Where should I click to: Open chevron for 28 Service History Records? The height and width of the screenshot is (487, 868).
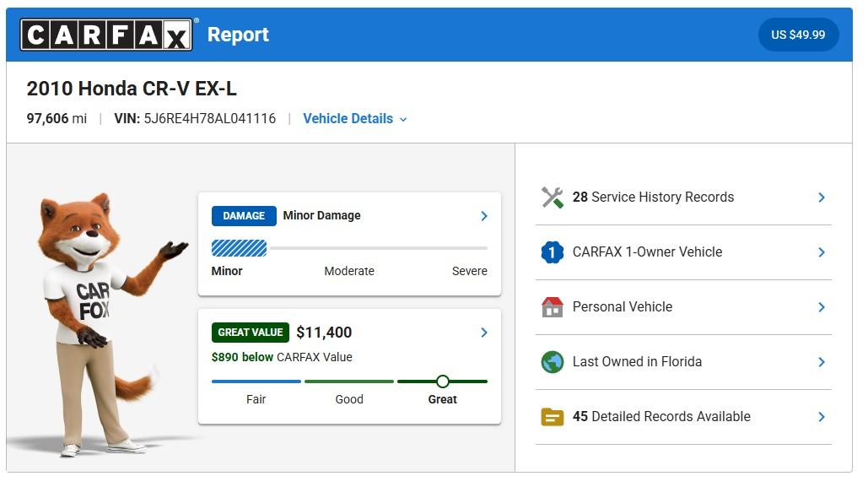coord(822,198)
